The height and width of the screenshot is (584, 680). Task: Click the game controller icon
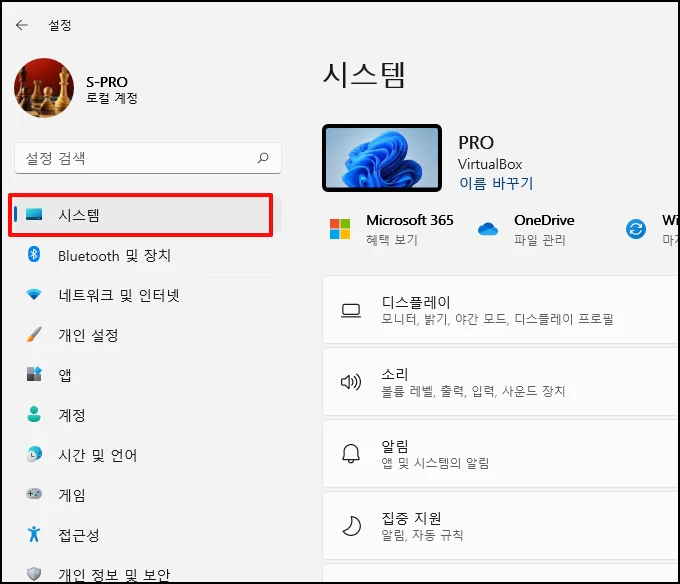click(x=34, y=493)
